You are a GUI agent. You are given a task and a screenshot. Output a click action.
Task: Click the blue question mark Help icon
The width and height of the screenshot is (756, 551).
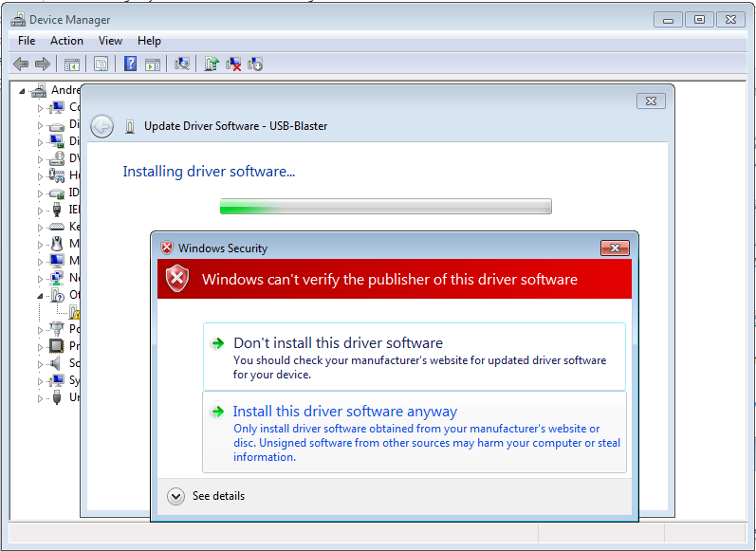pos(130,64)
